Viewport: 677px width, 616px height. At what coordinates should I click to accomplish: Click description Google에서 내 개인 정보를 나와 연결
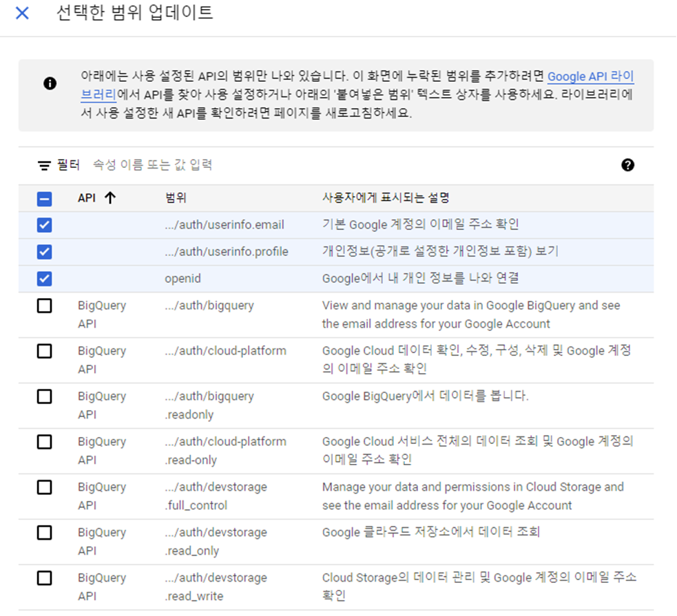pos(421,278)
